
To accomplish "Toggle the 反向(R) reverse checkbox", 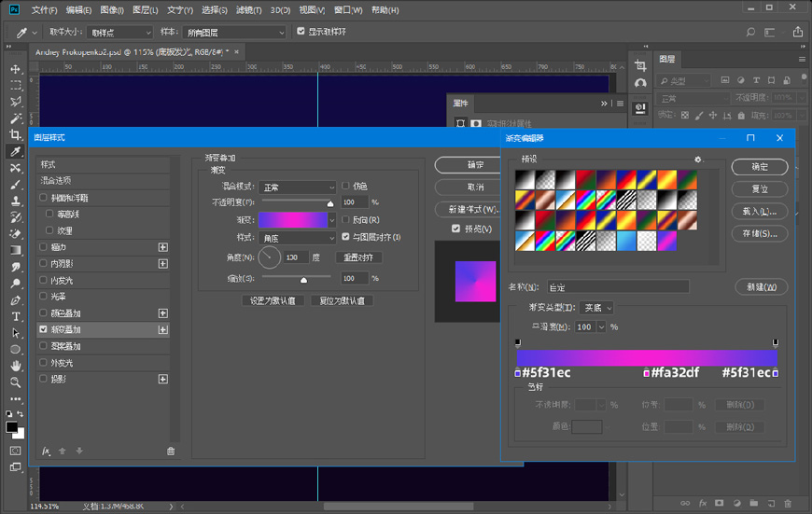I will (345, 219).
